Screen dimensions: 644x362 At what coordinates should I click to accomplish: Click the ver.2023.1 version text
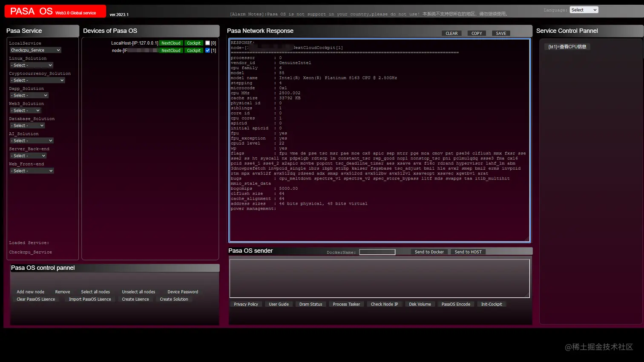click(x=119, y=14)
